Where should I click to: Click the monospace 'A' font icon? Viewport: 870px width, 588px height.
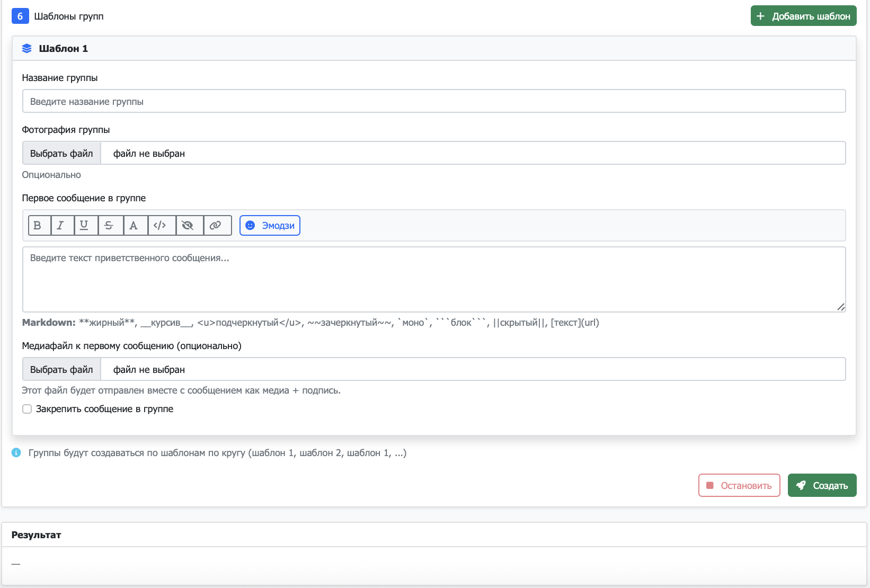point(135,225)
